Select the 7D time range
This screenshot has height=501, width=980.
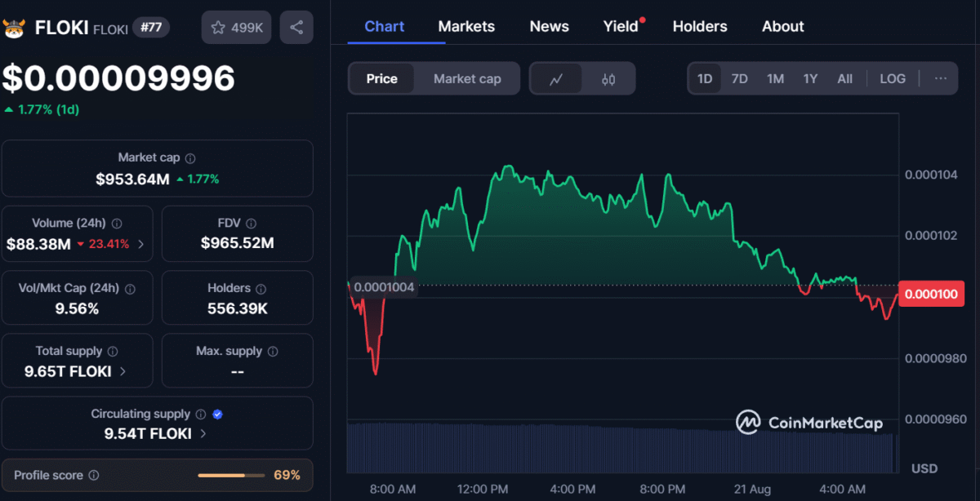(740, 79)
